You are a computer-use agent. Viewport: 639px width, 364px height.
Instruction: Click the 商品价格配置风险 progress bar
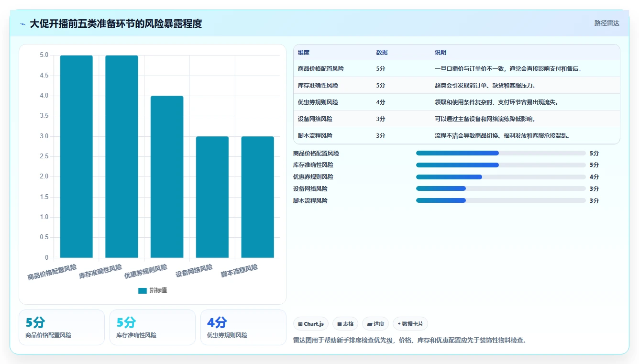pos(501,153)
